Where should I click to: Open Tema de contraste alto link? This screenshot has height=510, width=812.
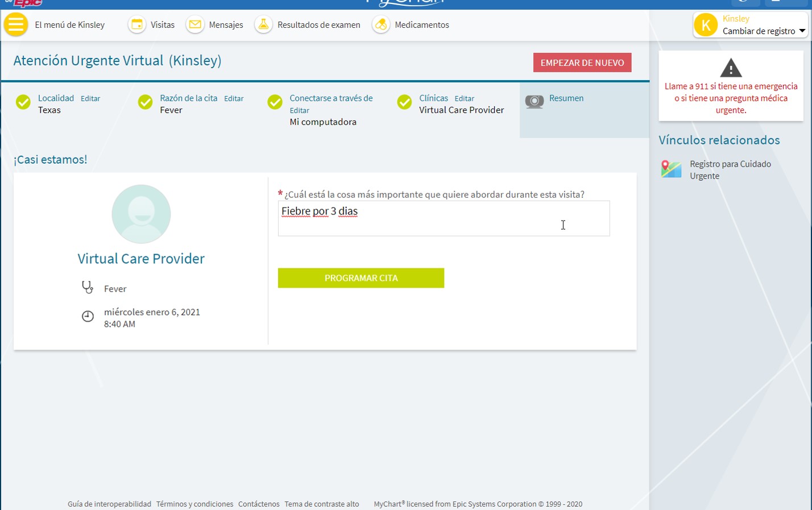[321, 504]
